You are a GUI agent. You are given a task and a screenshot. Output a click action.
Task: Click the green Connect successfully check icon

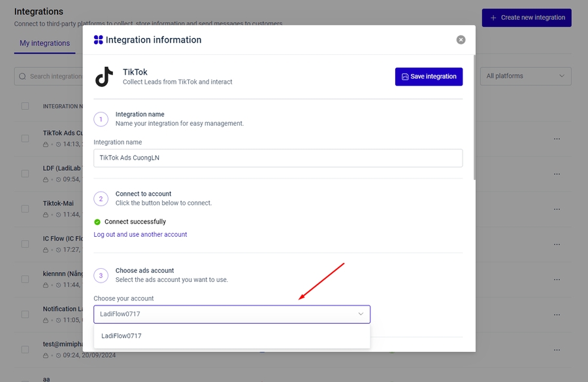97,222
